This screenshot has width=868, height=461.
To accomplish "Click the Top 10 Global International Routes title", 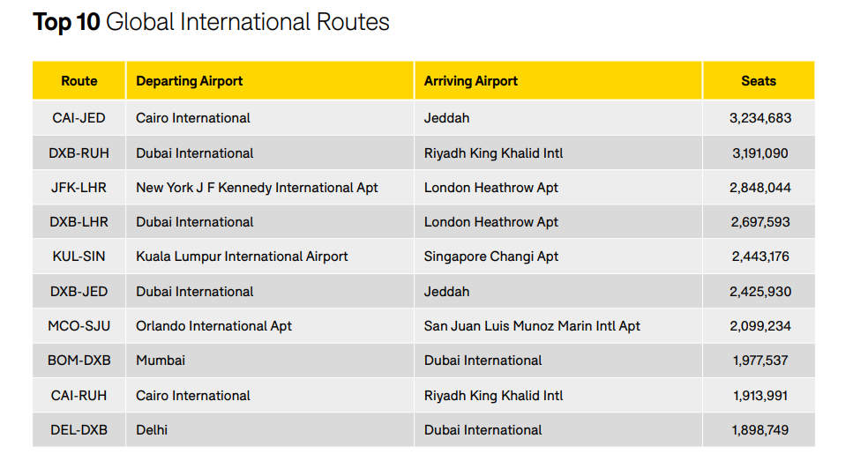I will click(x=211, y=22).
